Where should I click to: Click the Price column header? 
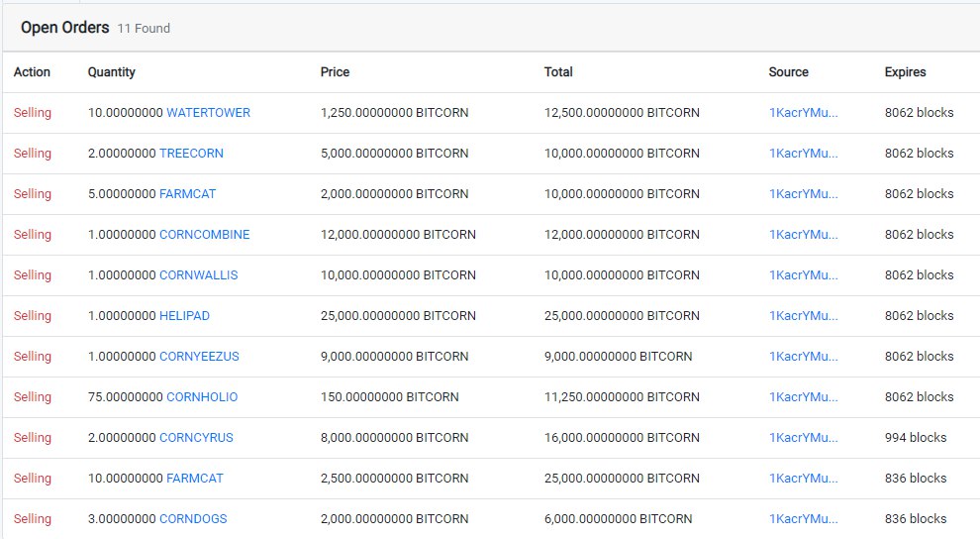335,72
